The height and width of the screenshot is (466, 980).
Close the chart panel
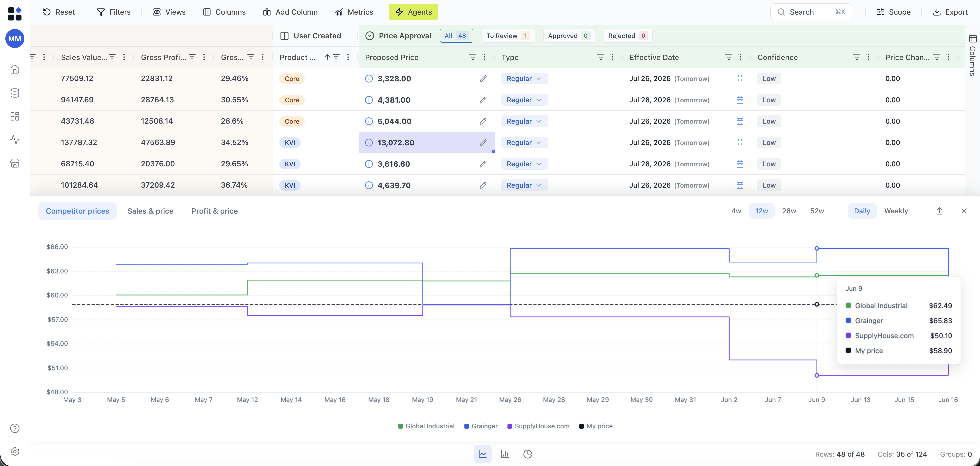[964, 211]
